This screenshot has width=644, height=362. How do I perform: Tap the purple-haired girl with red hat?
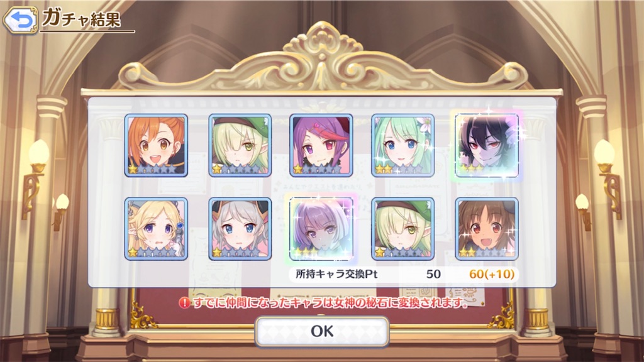(x=321, y=146)
